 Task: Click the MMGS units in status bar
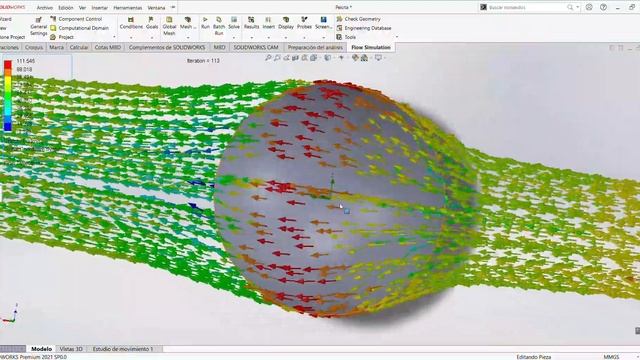(x=611, y=357)
